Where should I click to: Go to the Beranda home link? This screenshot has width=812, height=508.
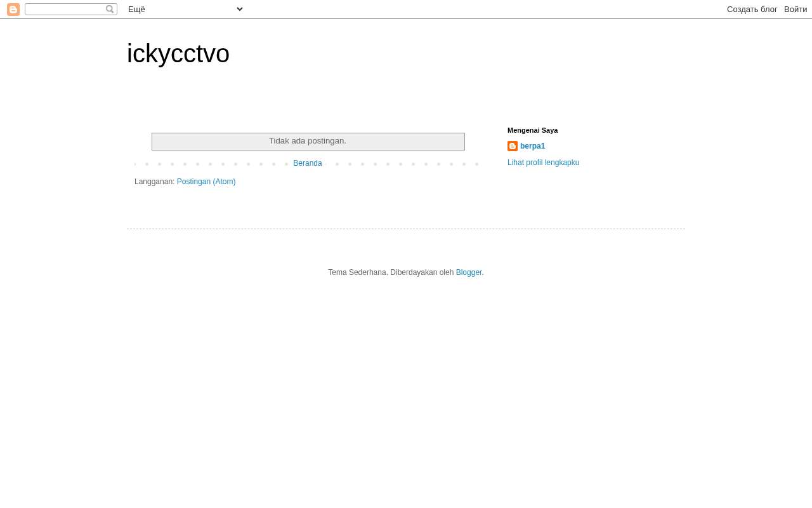point(308,163)
